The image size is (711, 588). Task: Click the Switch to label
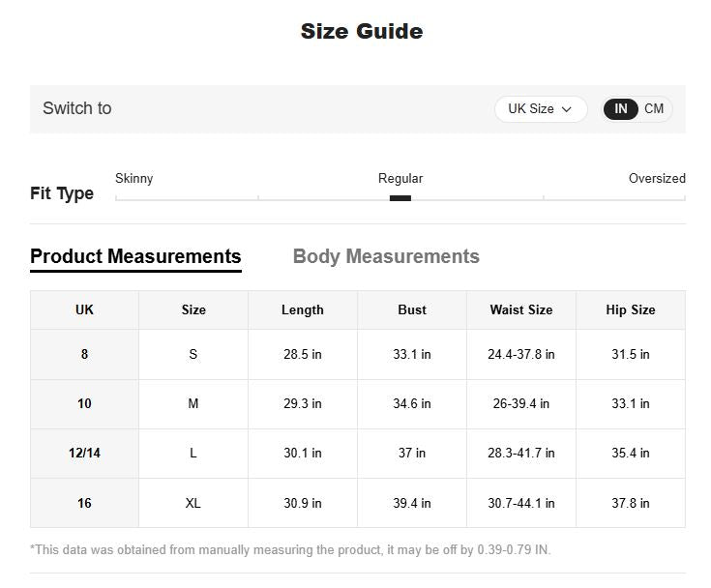tap(77, 108)
